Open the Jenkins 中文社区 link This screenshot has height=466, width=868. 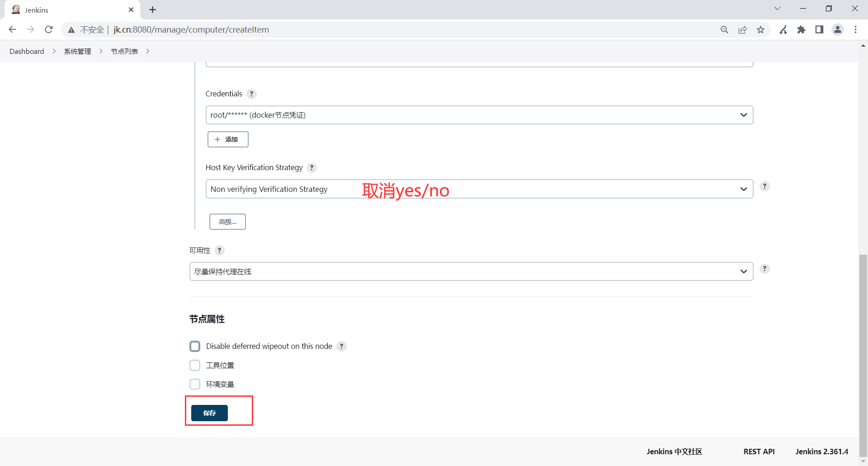tap(674, 452)
